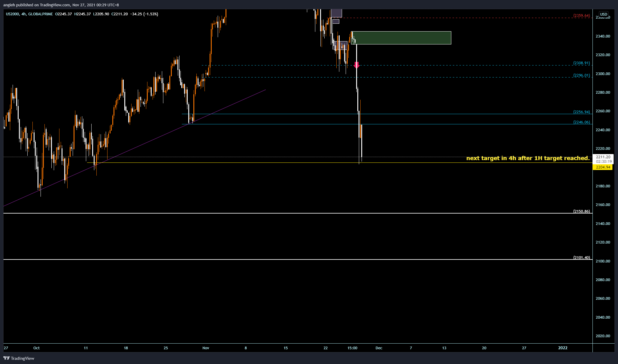Click 2340.00 on the price axis
This screenshot has width=618, height=364.
[x=603, y=36]
